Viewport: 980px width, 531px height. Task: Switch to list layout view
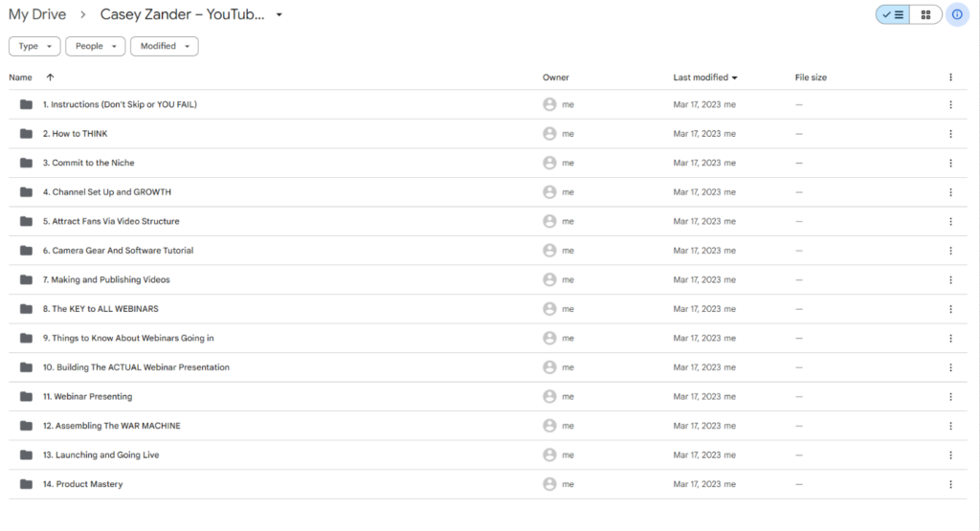point(893,15)
